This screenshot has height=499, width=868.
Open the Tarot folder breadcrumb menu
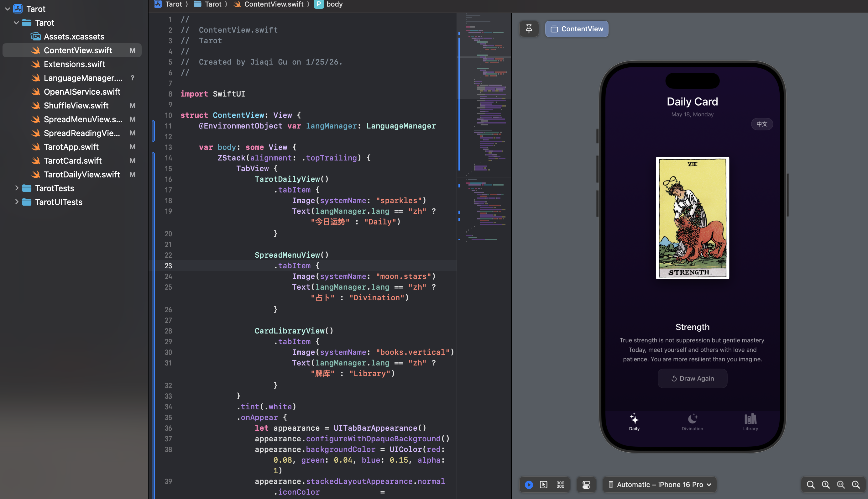[x=207, y=4]
